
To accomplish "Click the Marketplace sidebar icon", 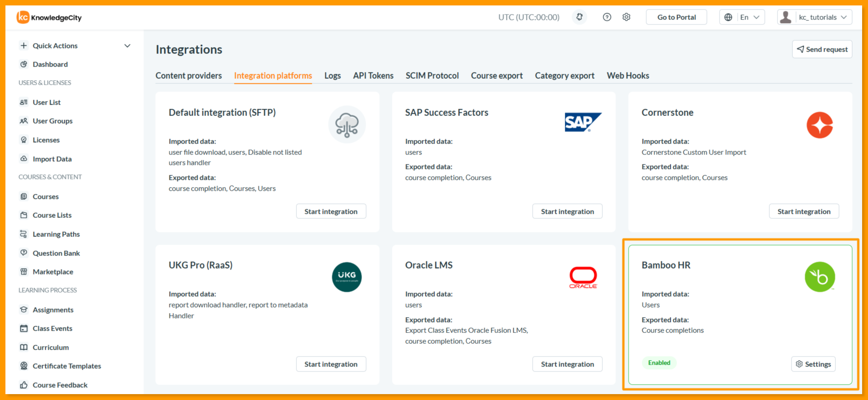I will pyautogui.click(x=24, y=272).
